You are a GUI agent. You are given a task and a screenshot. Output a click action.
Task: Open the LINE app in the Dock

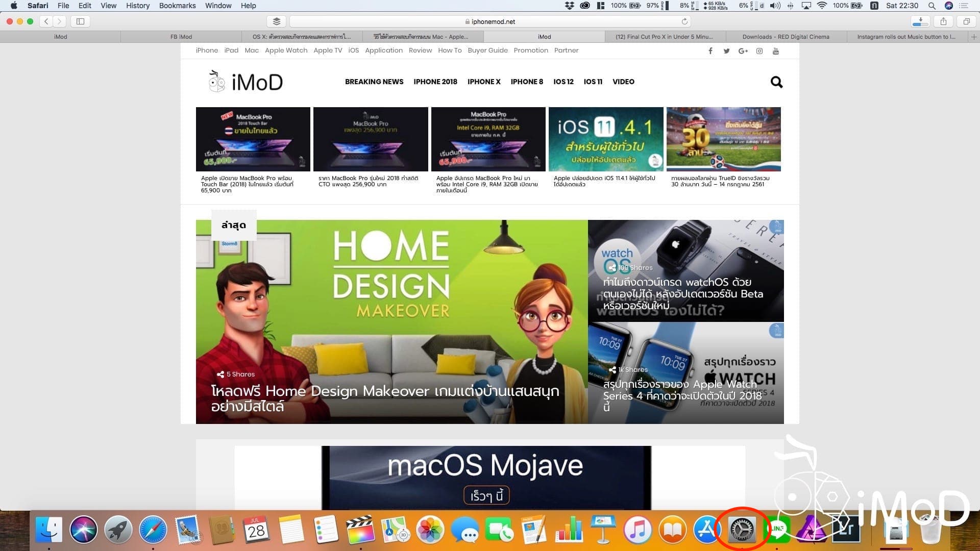pyautogui.click(x=777, y=531)
